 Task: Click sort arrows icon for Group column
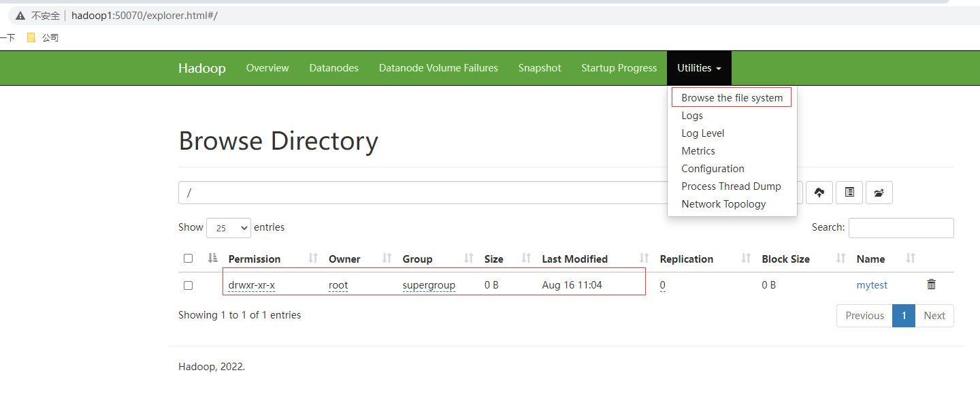point(469,258)
